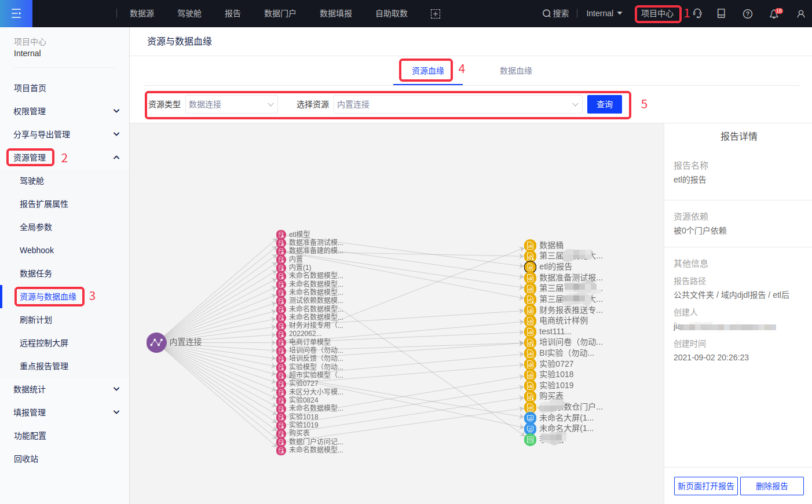Click the headset support icon

[698, 13]
